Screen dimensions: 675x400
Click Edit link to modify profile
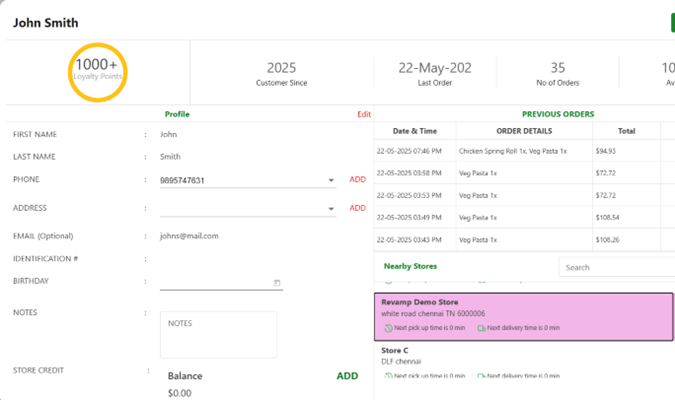pos(364,115)
